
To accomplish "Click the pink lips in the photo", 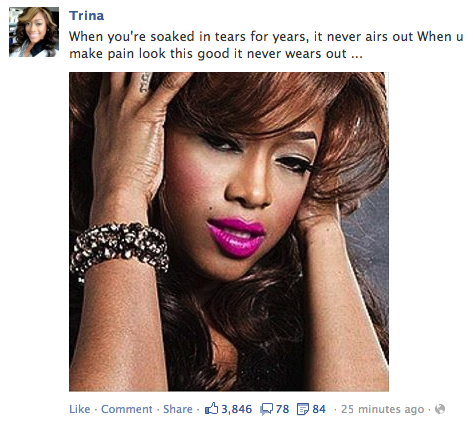I will coord(236,237).
